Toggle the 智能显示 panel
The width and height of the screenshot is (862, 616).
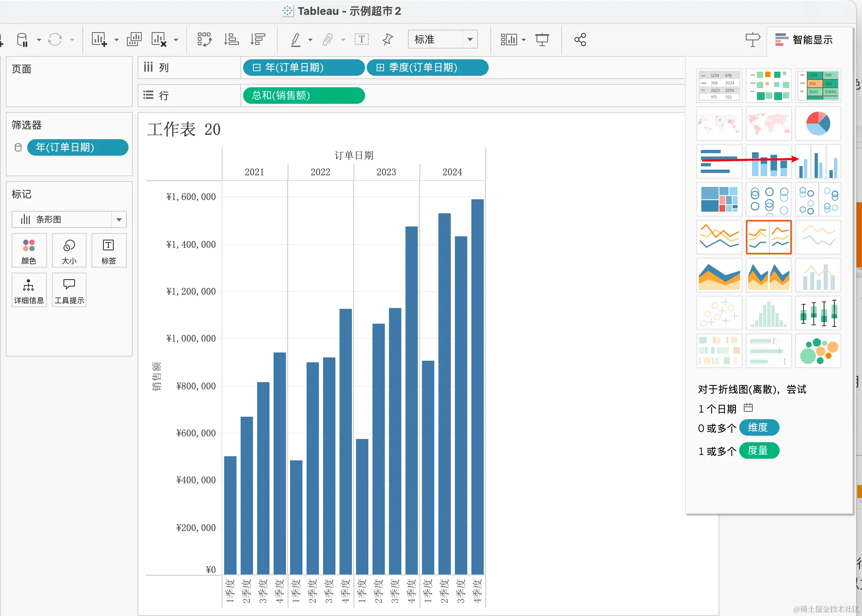click(804, 40)
